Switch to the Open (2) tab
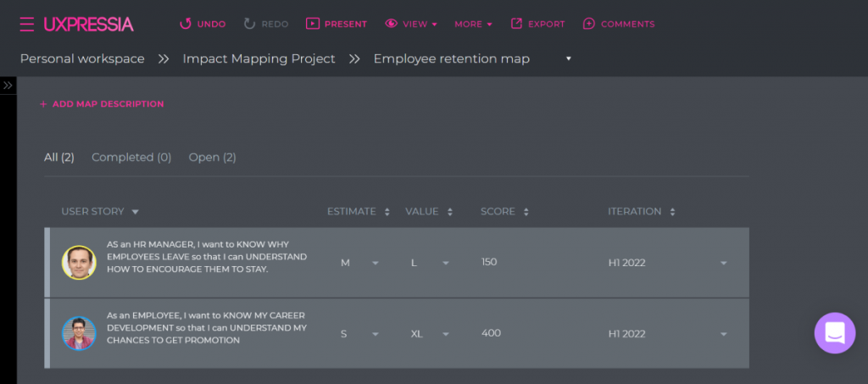 (x=212, y=158)
